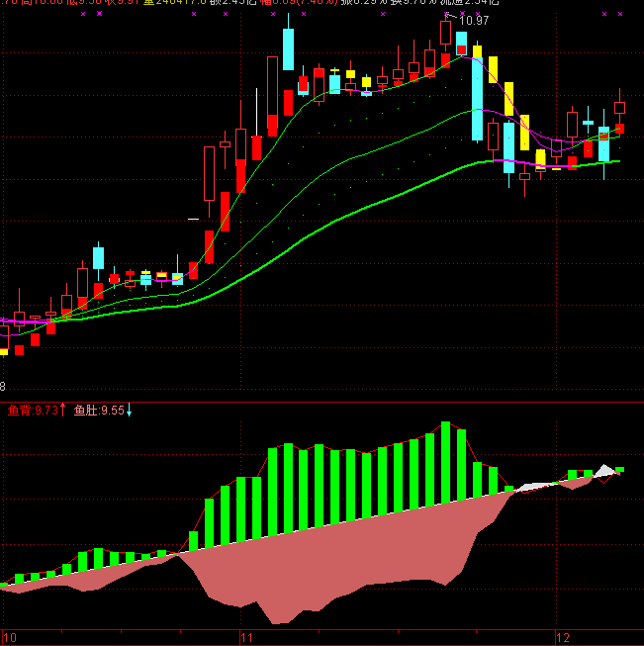
Task: Click the leftmost purple x marker at the top
Action: (x=83, y=14)
